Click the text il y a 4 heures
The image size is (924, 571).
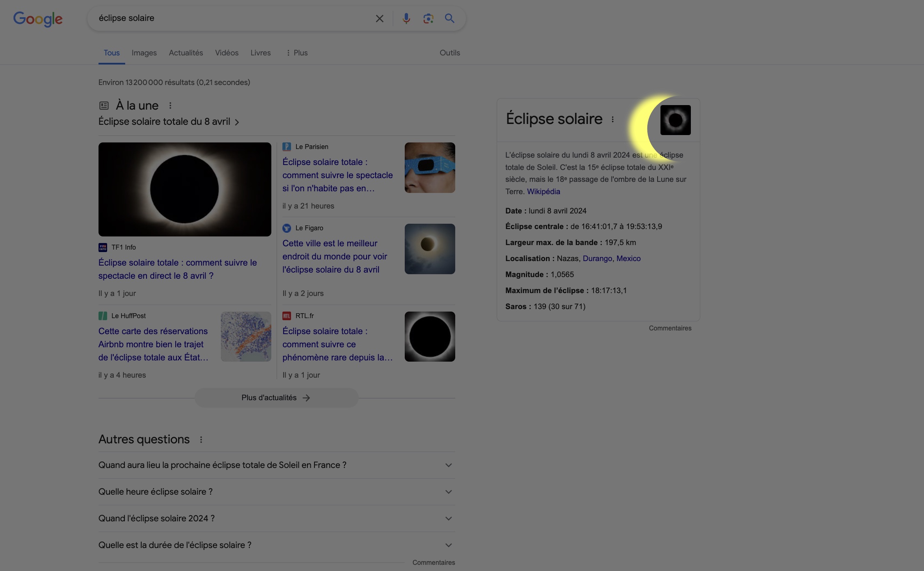[122, 375]
